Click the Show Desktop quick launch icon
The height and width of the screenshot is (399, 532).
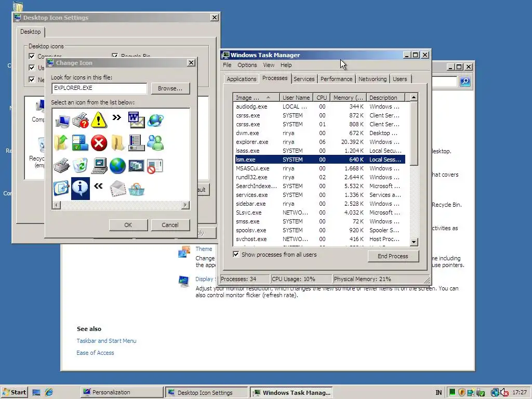(x=36, y=392)
